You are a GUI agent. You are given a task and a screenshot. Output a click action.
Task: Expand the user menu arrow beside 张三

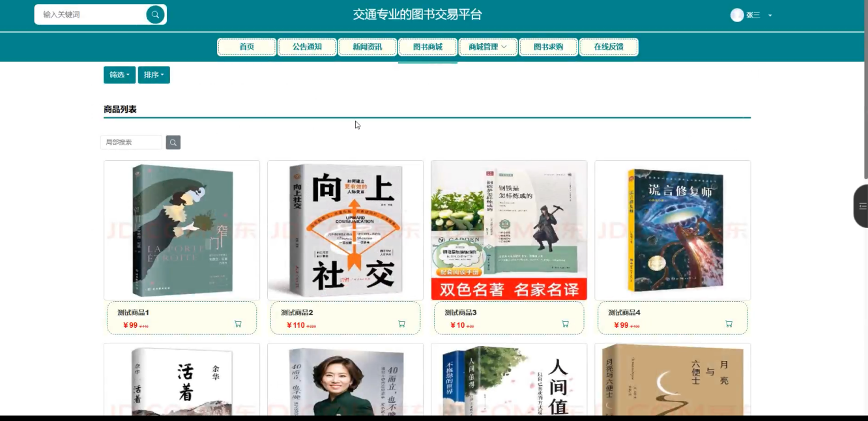770,16
